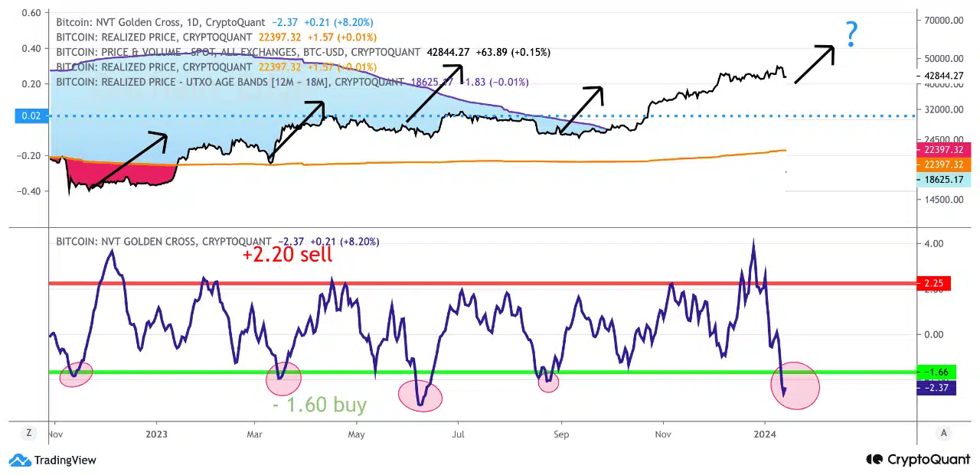980x475 pixels.
Task: Click the Z timezone button
Action: (x=28, y=432)
